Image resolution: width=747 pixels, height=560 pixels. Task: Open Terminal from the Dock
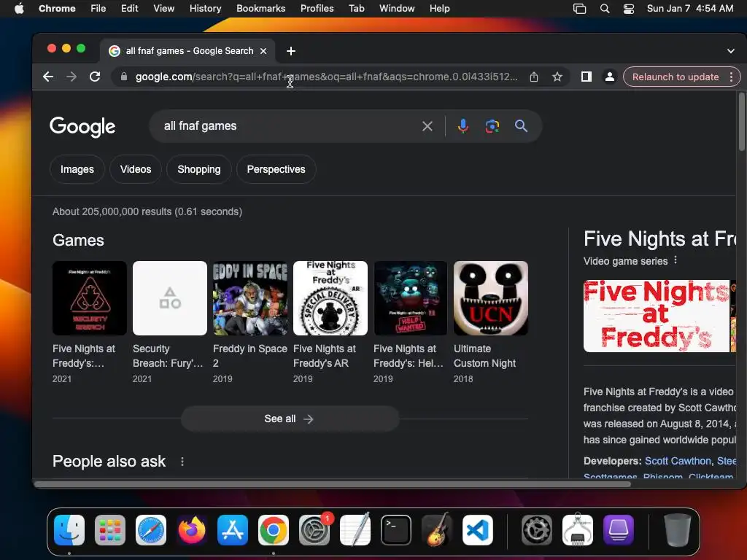pyautogui.click(x=396, y=530)
